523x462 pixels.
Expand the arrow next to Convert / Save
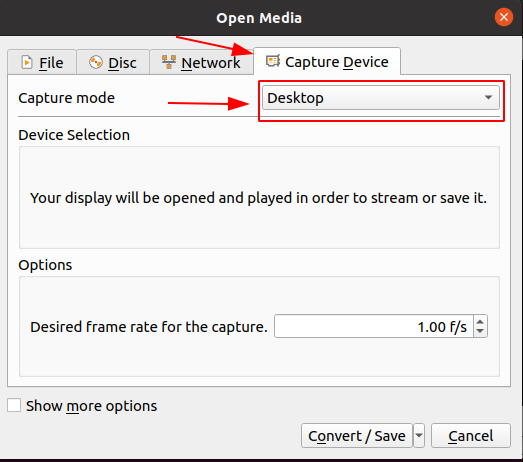coord(419,435)
